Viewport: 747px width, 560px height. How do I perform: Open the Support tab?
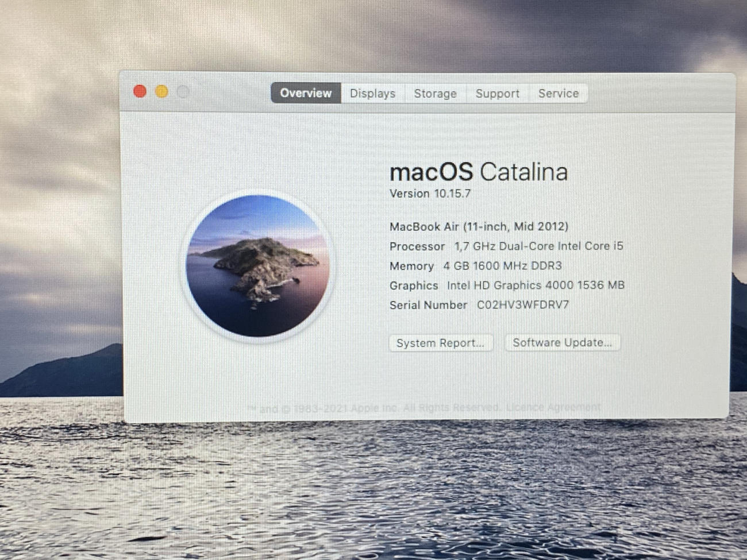click(x=497, y=93)
